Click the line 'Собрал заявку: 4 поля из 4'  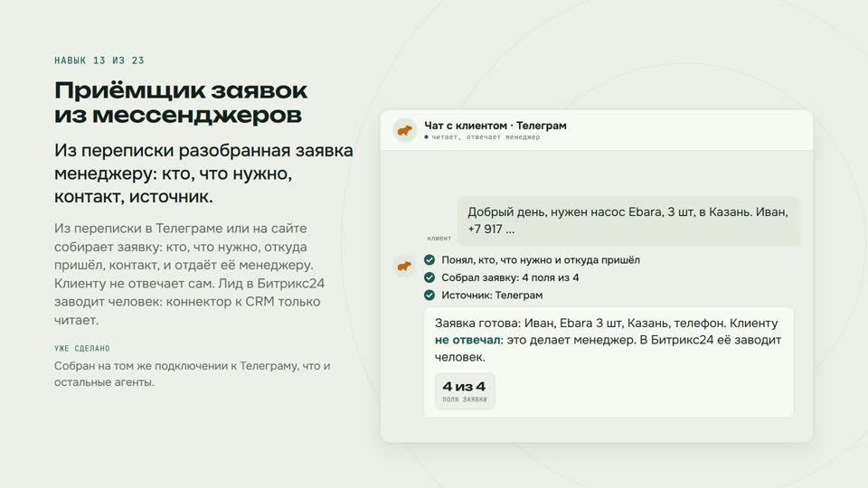point(510,277)
